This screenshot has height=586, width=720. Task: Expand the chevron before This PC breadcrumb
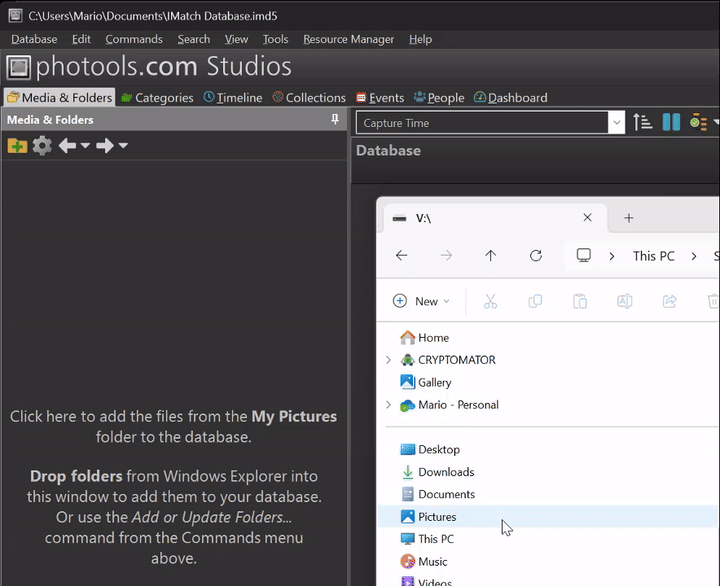point(612,256)
